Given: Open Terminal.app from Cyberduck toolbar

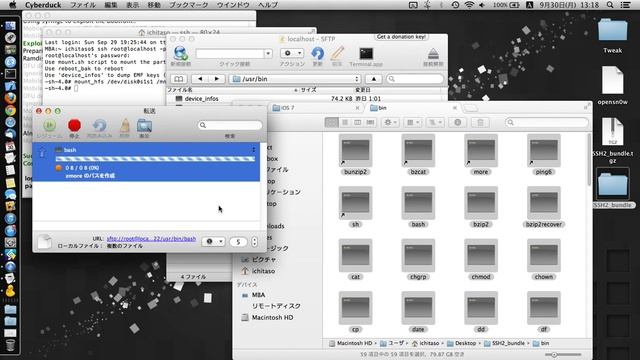Looking at the screenshot, I should click(x=366, y=53).
